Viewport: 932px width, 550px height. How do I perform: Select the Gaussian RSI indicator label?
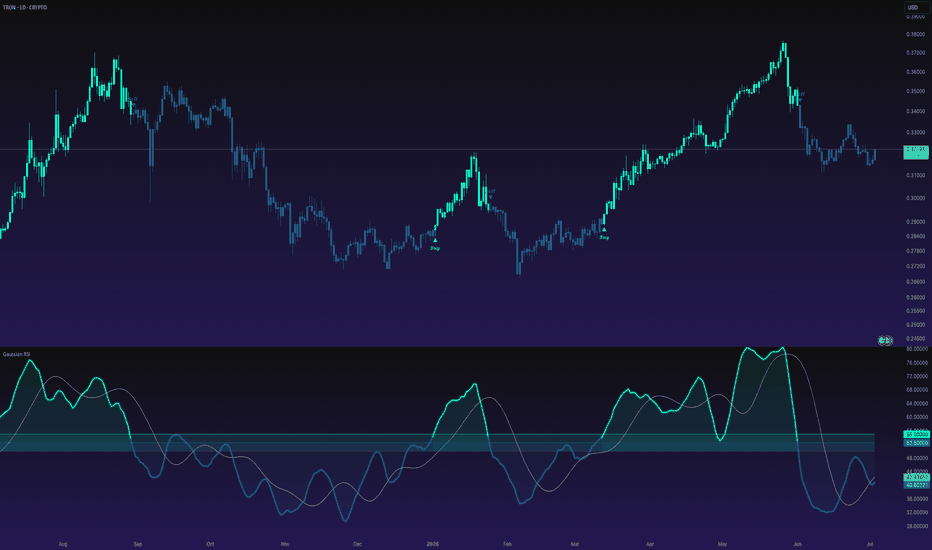click(x=17, y=354)
